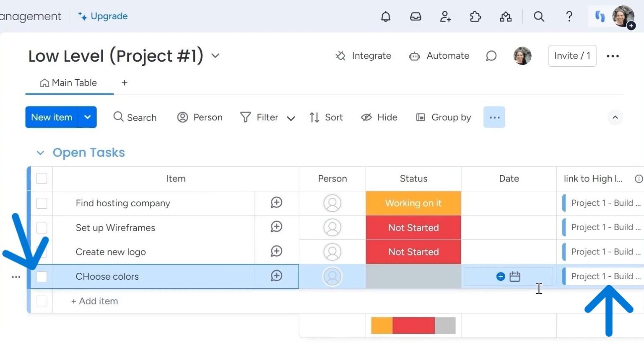Click Add item below CHoose colors
Viewport: 644px width, 353px height.
click(x=94, y=301)
